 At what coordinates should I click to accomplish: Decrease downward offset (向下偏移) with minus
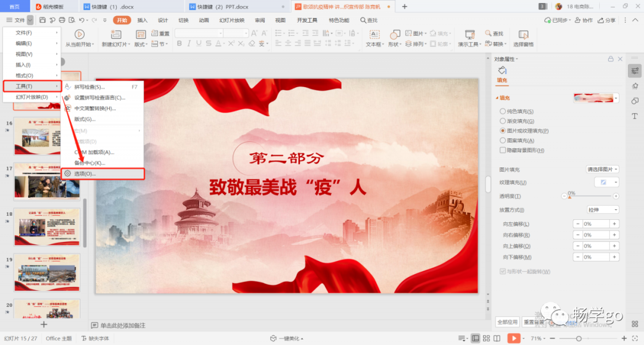click(x=578, y=257)
